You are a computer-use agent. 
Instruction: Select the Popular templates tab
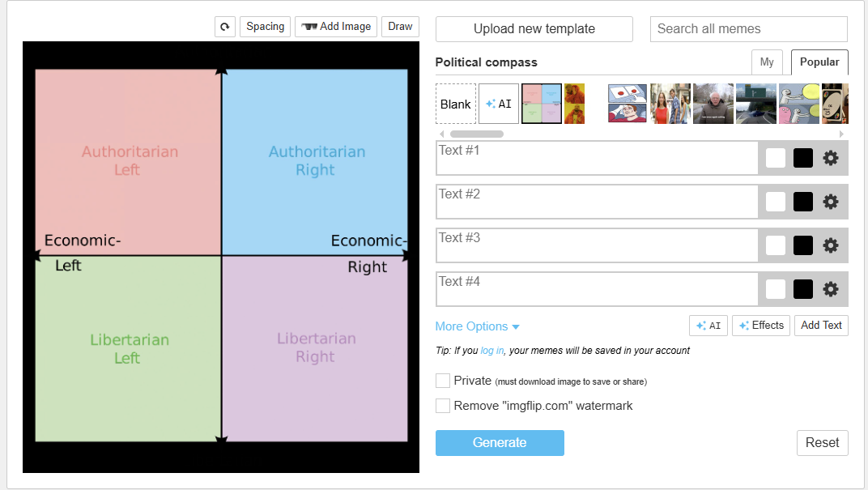(x=819, y=62)
